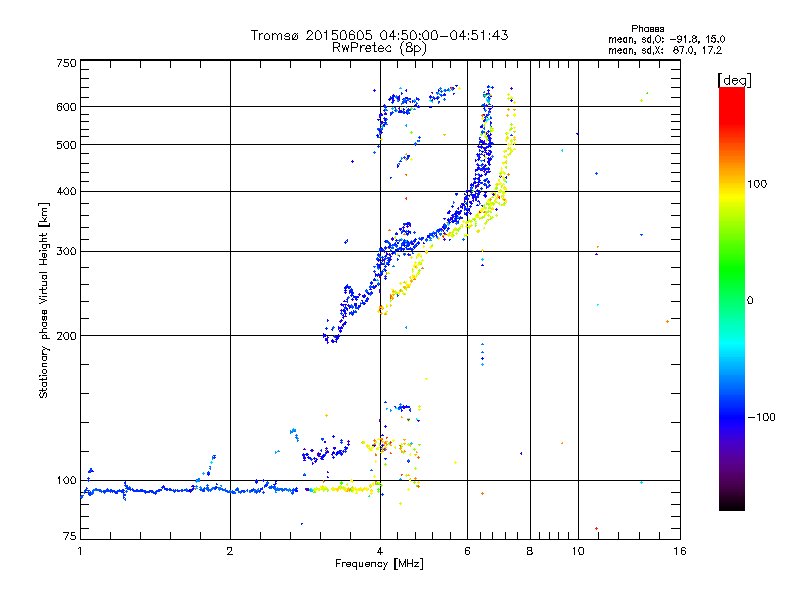The image size is (800, 600).
Task: Click the "500" height axis tick label
Action: (67, 145)
